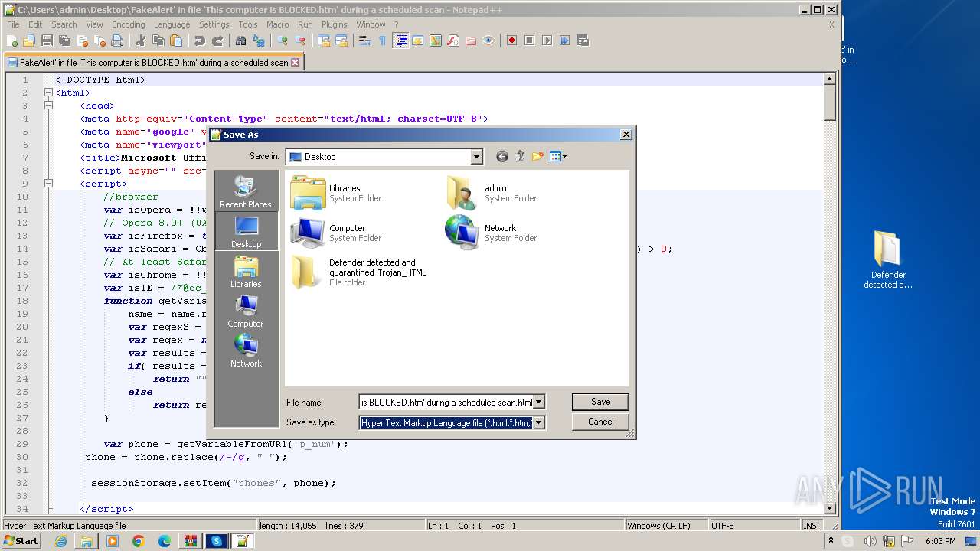980x551 pixels.
Task: Click the Save toolbar icon in Notepad++
Action: click(47, 41)
